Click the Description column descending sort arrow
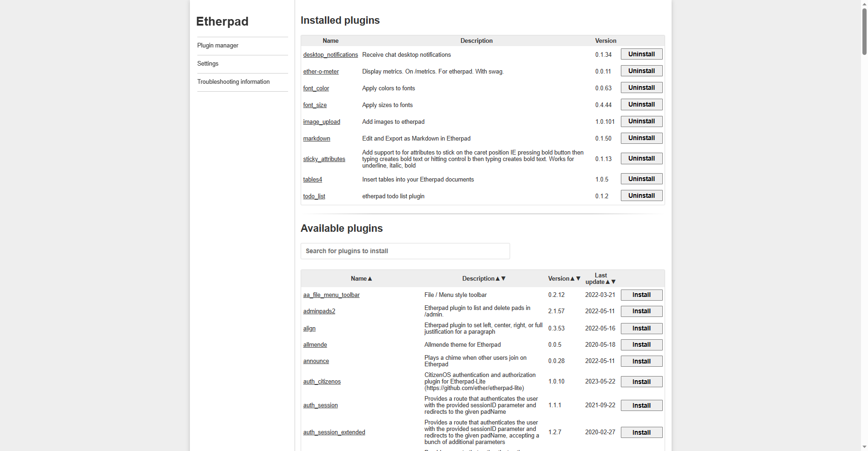This screenshot has width=868, height=451. pos(504,279)
